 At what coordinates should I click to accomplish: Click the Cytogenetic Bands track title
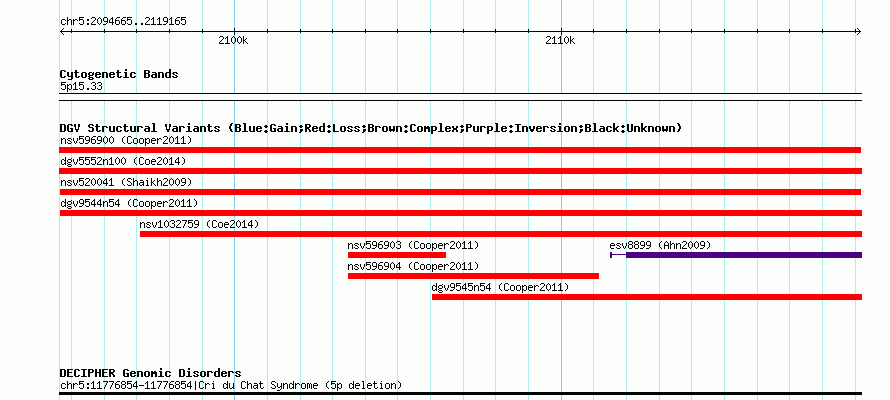click(x=119, y=74)
